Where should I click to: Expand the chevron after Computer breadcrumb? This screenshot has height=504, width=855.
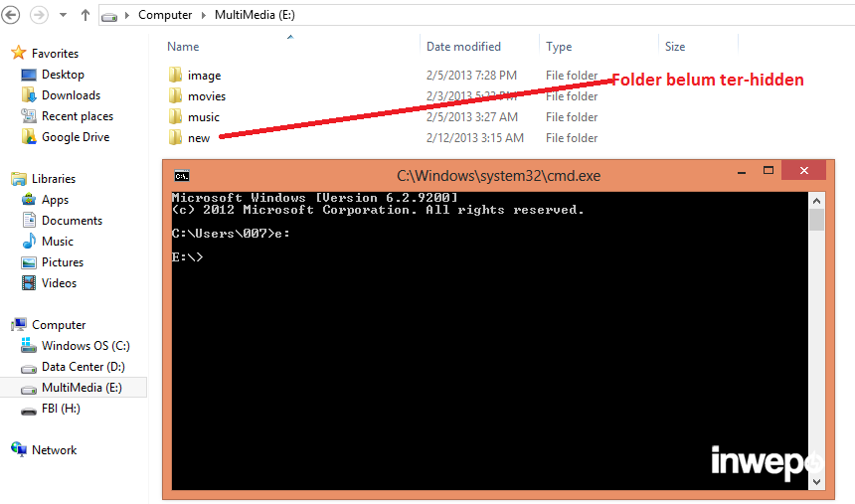click(204, 15)
